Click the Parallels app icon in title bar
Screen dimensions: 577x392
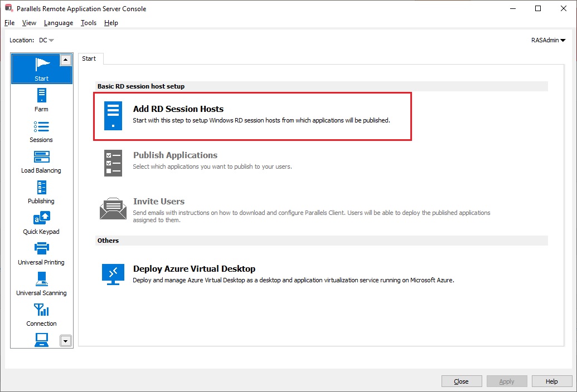pyautogui.click(x=9, y=8)
